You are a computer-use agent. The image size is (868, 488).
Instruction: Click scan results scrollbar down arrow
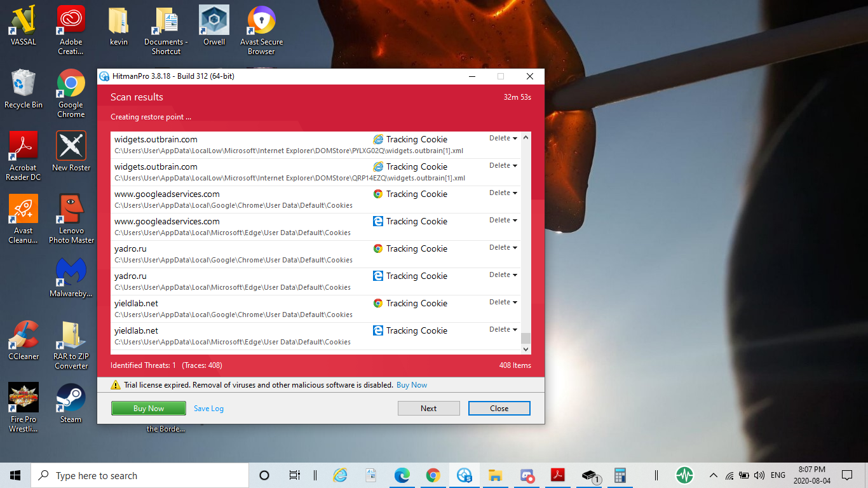(526, 349)
